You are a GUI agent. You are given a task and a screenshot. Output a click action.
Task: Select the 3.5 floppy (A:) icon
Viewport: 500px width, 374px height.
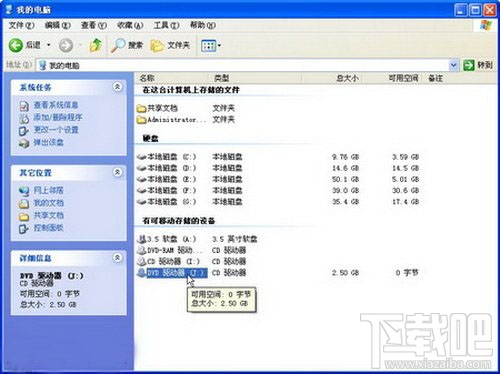[x=142, y=239]
